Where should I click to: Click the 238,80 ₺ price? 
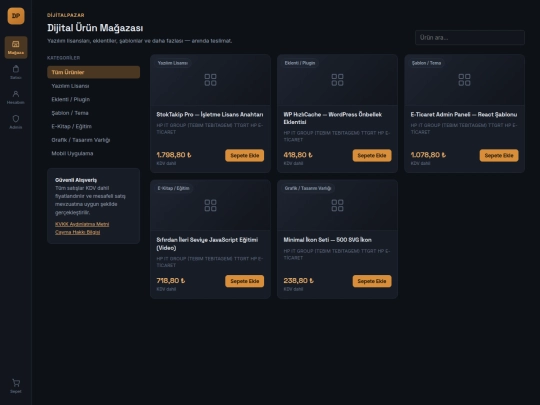tap(299, 281)
